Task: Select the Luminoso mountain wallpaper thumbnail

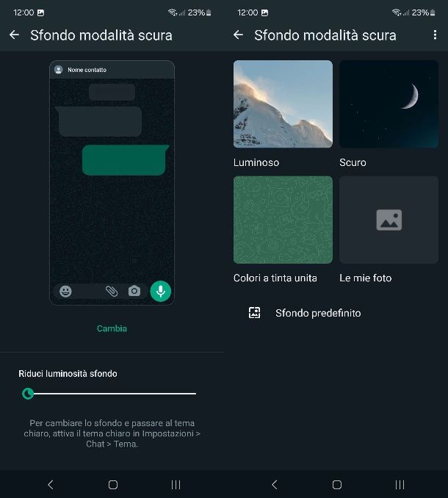Action: click(x=283, y=104)
